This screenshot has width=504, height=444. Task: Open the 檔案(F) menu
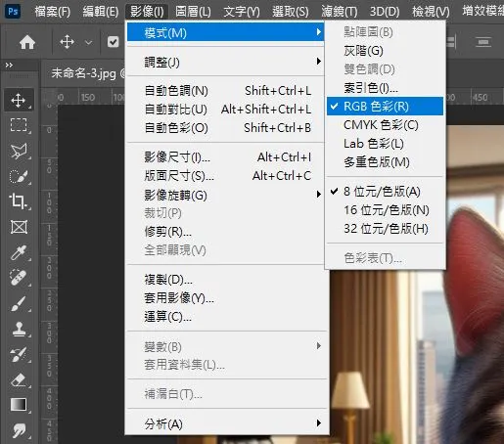[53, 12]
